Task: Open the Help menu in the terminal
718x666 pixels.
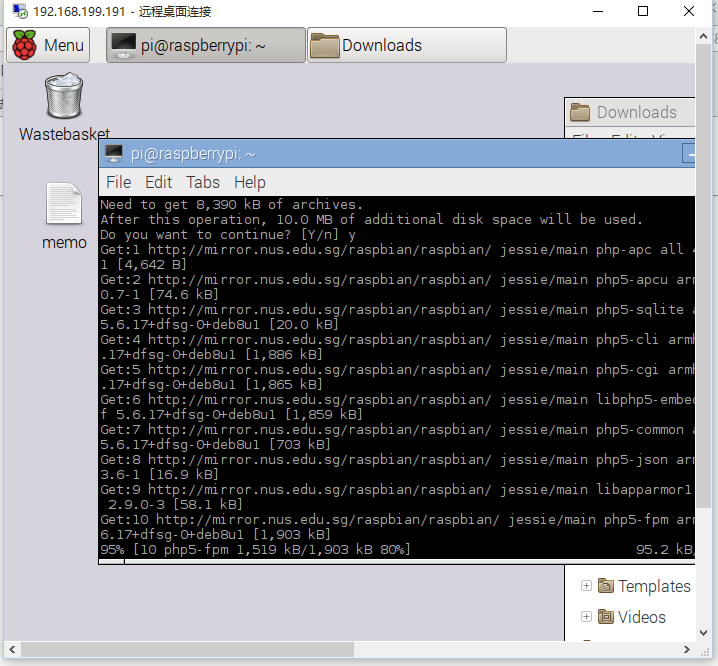Action: click(x=250, y=182)
